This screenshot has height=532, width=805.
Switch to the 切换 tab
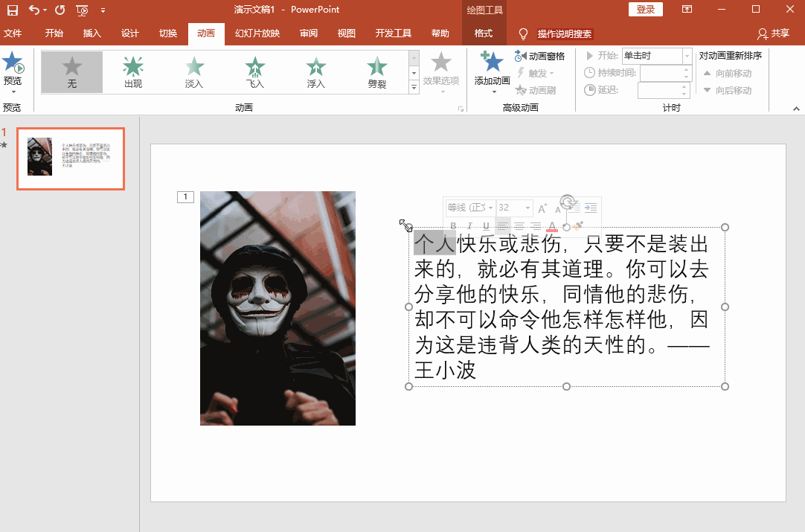click(x=168, y=33)
